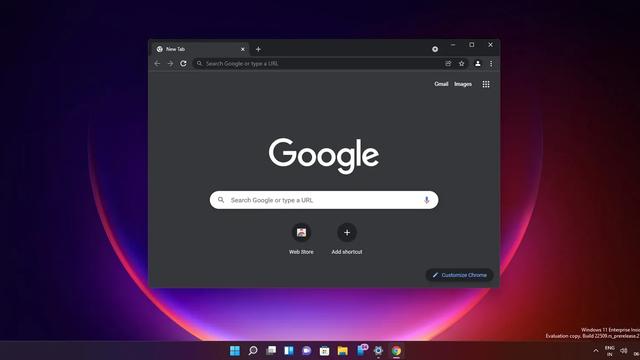Click the forward navigation arrow
This screenshot has height=360, width=640.
(x=170, y=64)
